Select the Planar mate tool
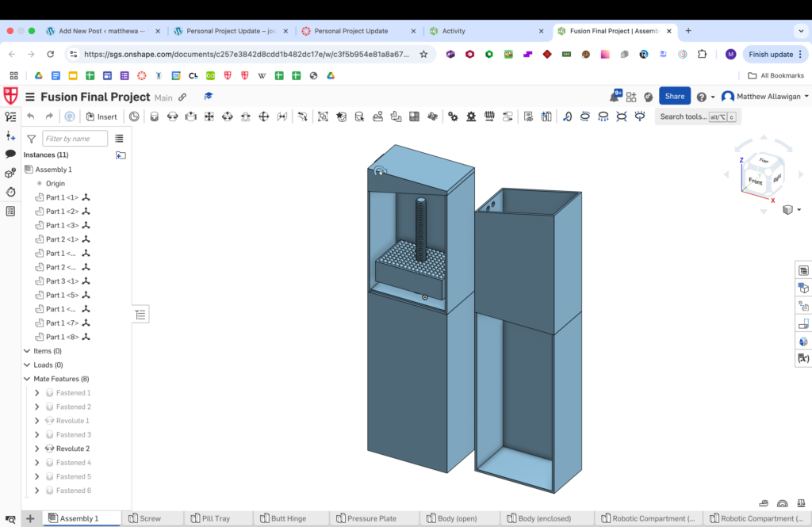This screenshot has height=527, width=812. tap(209, 116)
